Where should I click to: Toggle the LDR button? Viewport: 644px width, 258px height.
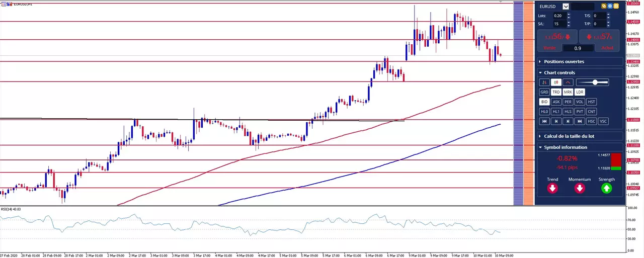[580, 92]
